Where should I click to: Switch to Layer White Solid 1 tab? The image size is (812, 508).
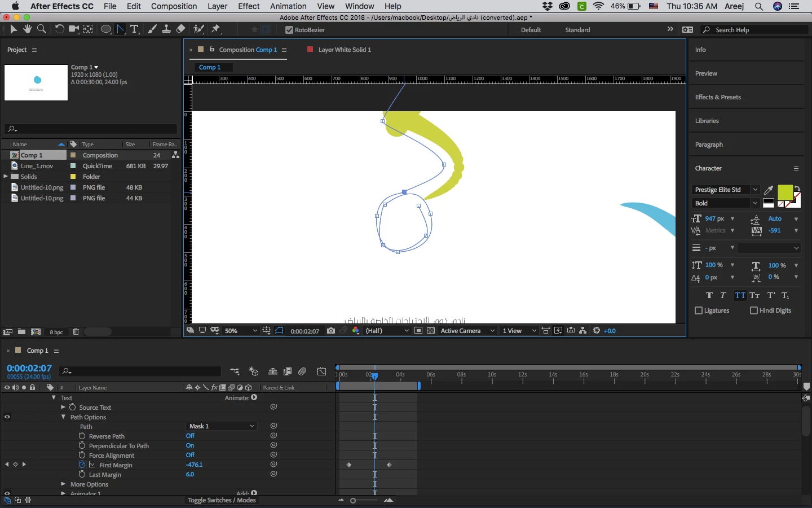pyautogui.click(x=345, y=50)
